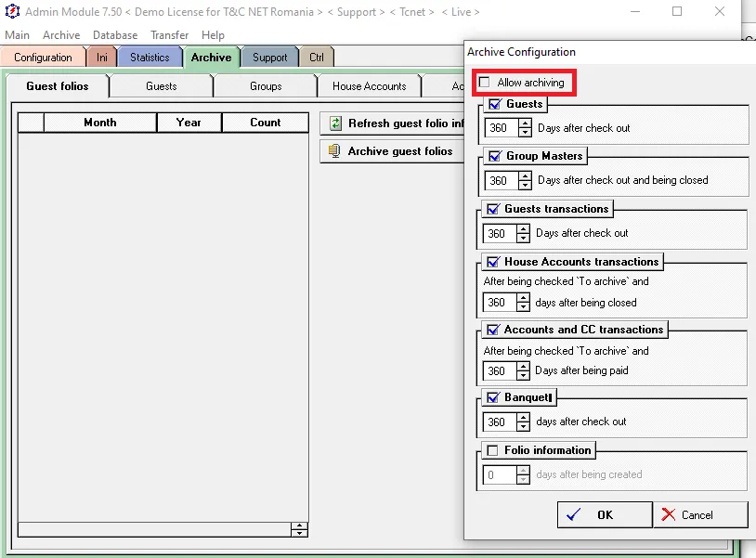Increase Guests days after check out

point(525,123)
